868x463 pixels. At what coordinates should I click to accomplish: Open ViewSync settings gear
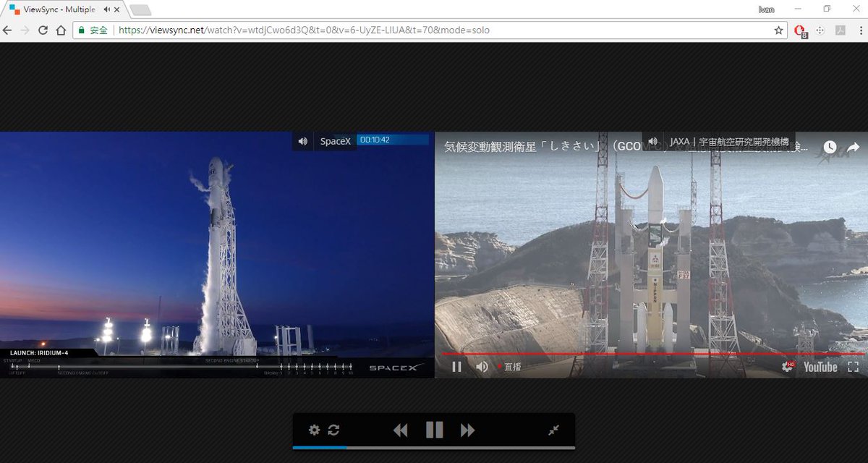point(314,430)
